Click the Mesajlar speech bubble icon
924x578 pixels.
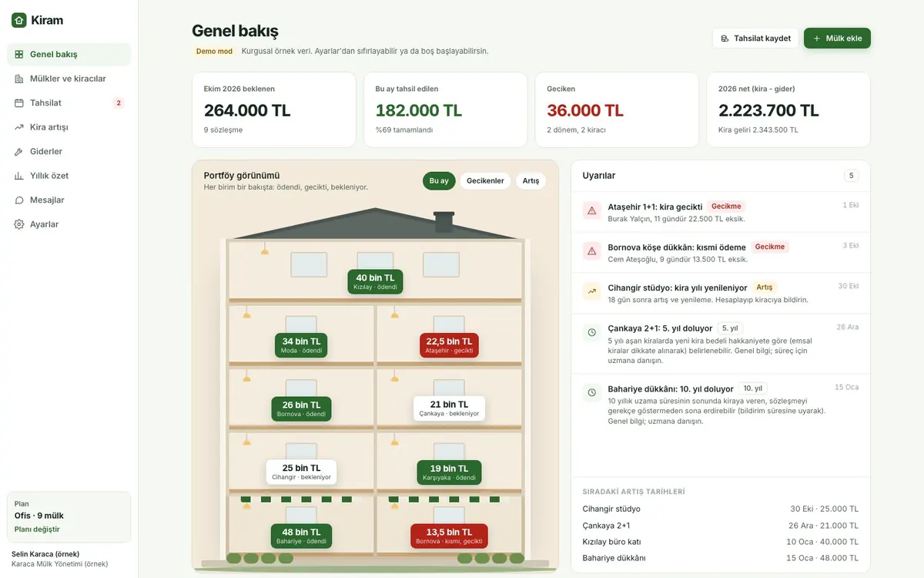(19, 200)
